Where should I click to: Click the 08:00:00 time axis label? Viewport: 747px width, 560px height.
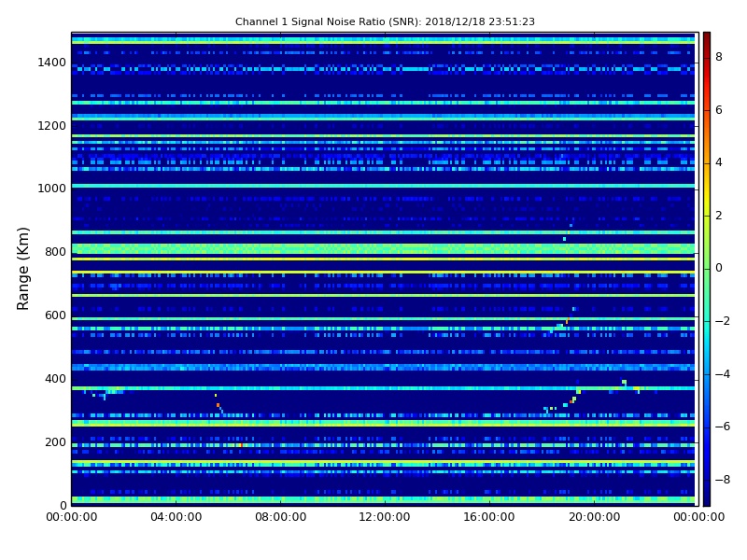[x=281, y=517]
